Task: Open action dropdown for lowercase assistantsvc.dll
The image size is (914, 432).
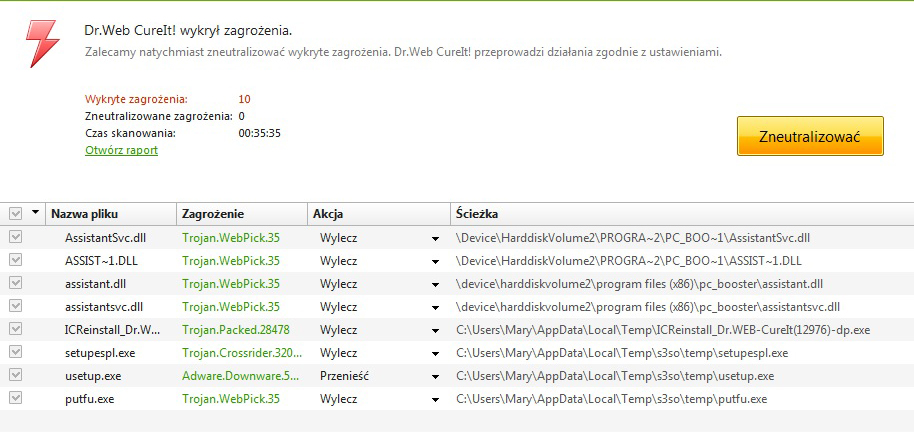Action: [435, 308]
